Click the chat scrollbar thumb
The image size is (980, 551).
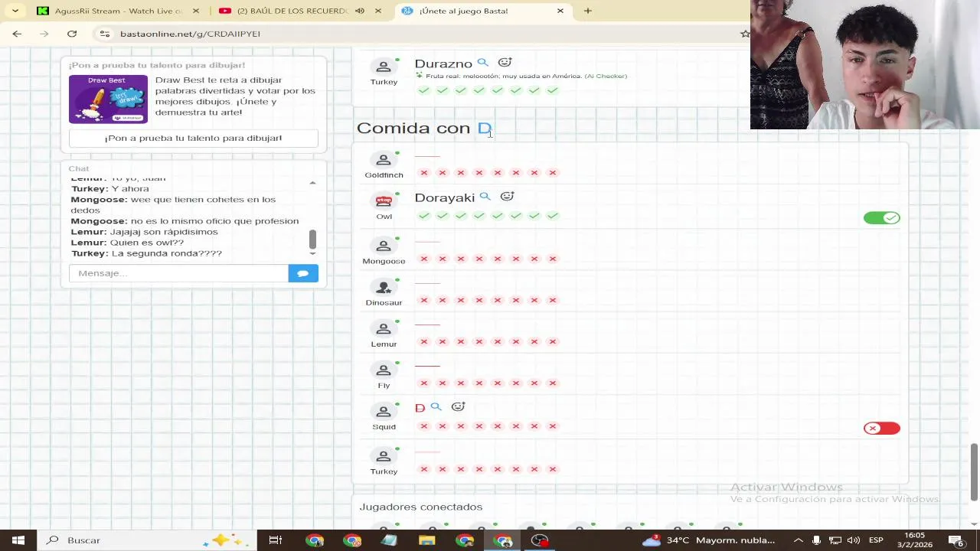312,240
